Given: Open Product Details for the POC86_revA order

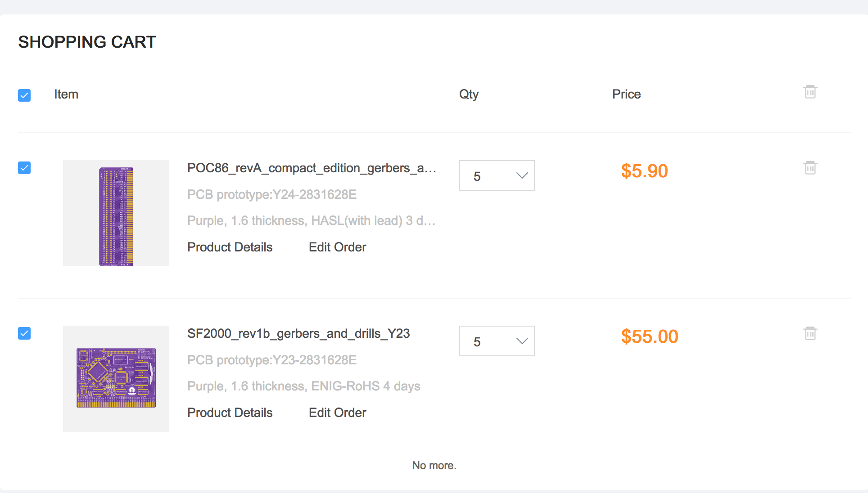Looking at the screenshot, I should 230,247.
